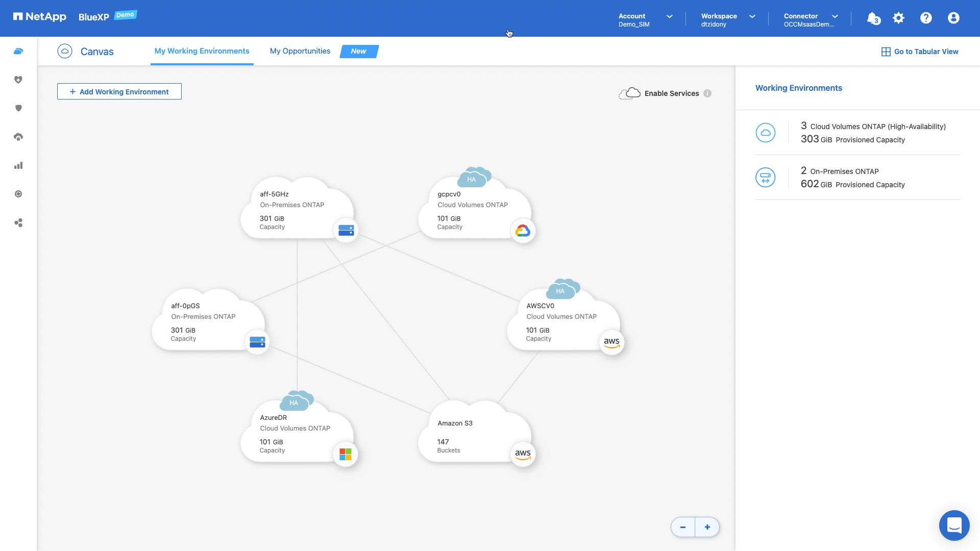
Task: Click Add Working Environment button
Action: click(x=119, y=92)
